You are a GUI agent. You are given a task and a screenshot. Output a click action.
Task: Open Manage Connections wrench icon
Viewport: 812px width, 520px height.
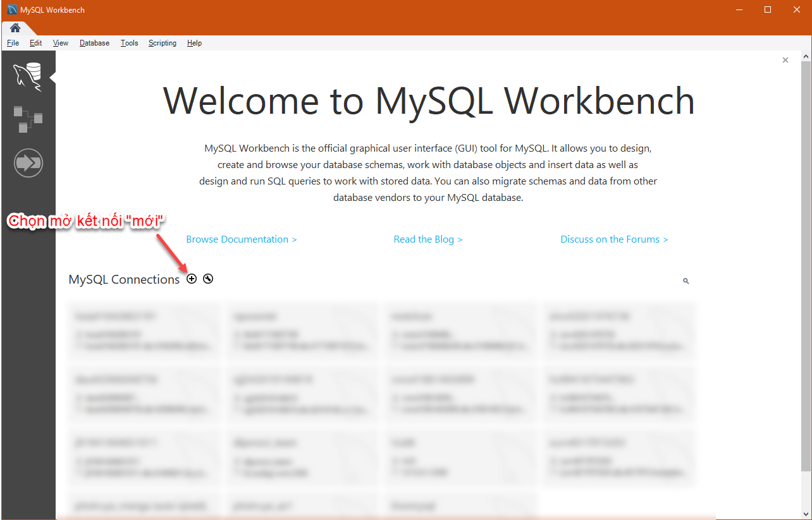point(208,279)
